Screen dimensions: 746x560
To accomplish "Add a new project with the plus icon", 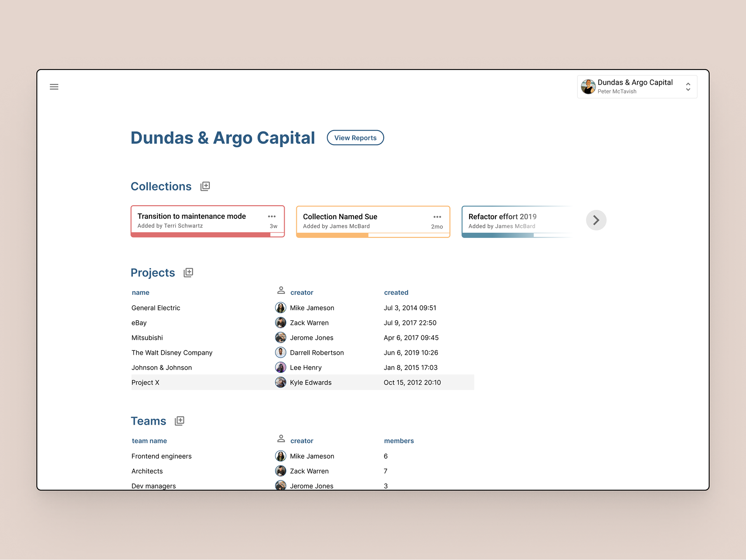I will pyautogui.click(x=188, y=272).
